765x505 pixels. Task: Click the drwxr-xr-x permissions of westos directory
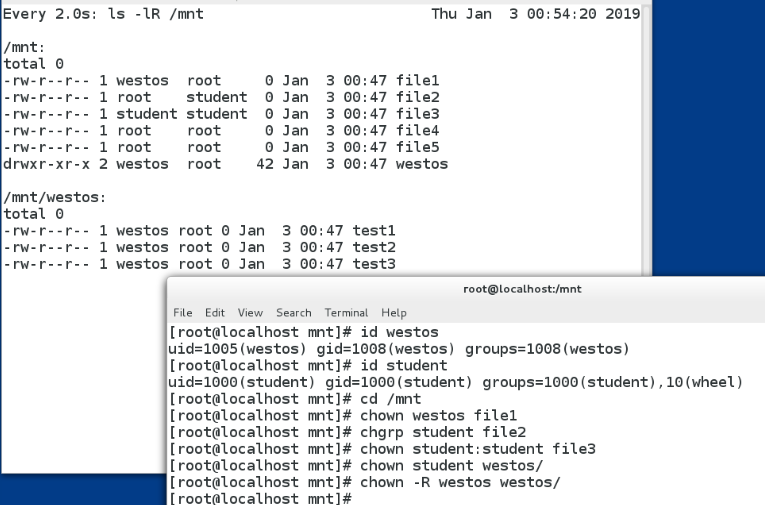(46, 164)
